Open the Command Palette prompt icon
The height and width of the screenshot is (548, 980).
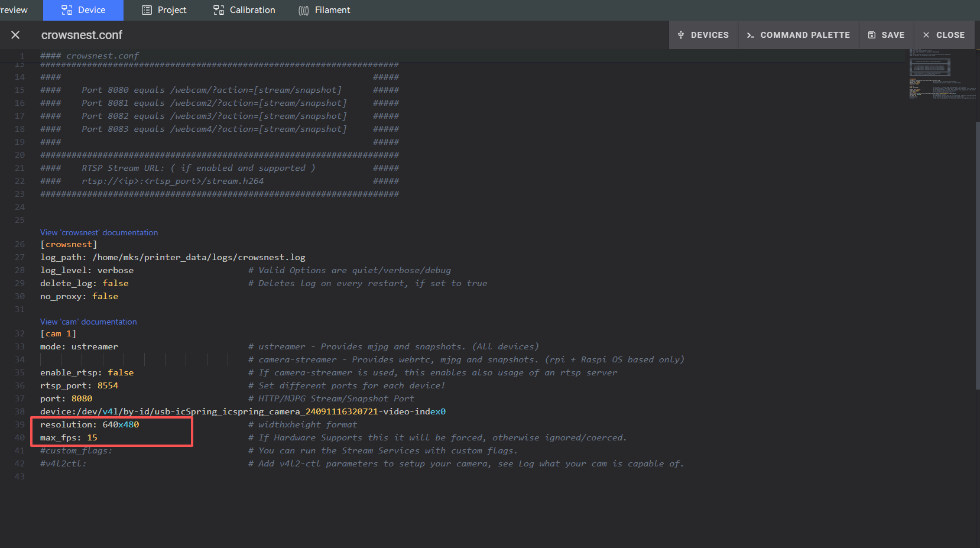pos(750,35)
